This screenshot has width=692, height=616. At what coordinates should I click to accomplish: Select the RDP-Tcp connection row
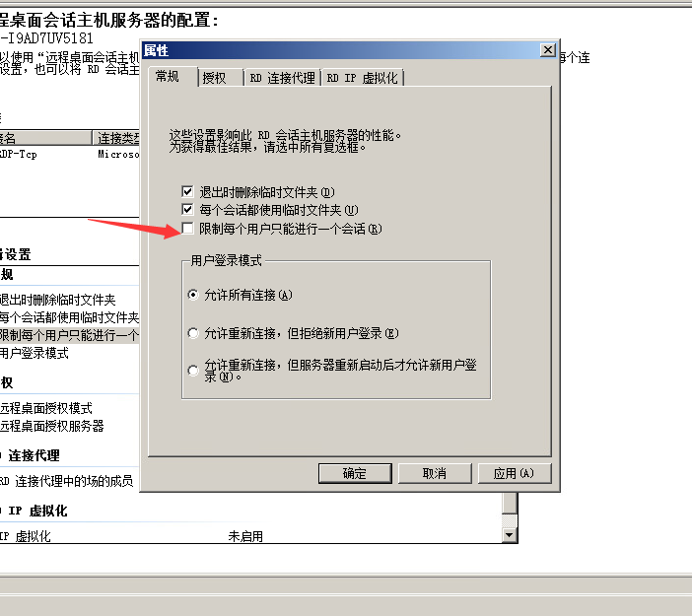69,155
